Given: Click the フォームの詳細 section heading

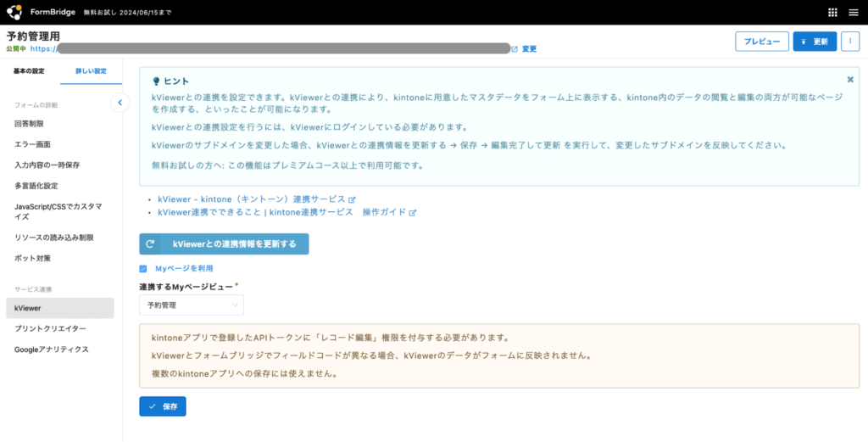Looking at the screenshot, I should pyautogui.click(x=36, y=104).
